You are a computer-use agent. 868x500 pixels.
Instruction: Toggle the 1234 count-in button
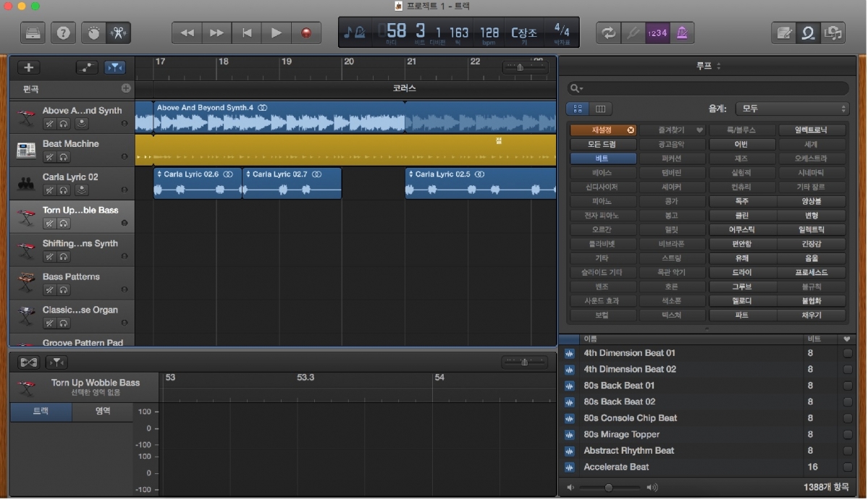[x=657, y=33]
